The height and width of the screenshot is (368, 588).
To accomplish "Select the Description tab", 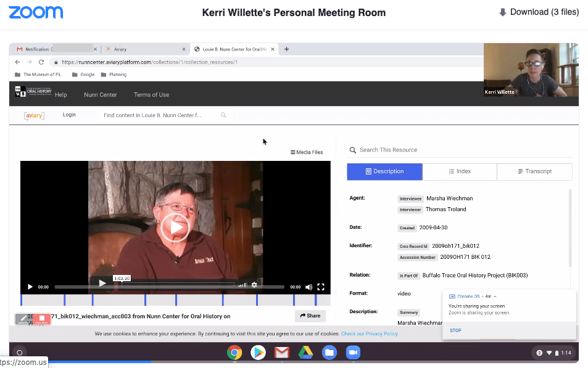I will click(x=385, y=171).
